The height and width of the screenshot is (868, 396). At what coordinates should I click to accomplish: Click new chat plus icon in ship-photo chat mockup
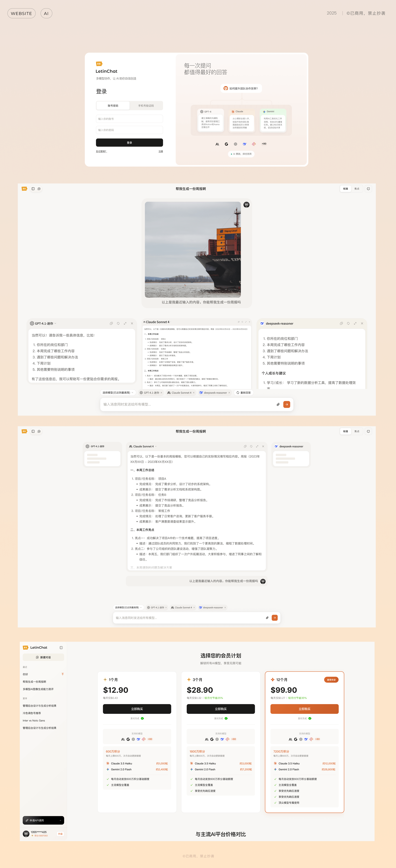(x=39, y=189)
